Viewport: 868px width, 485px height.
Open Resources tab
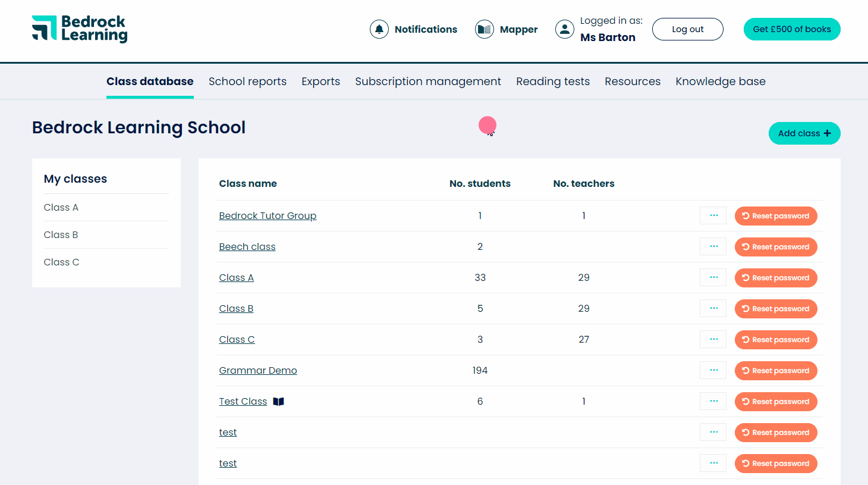(633, 82)
